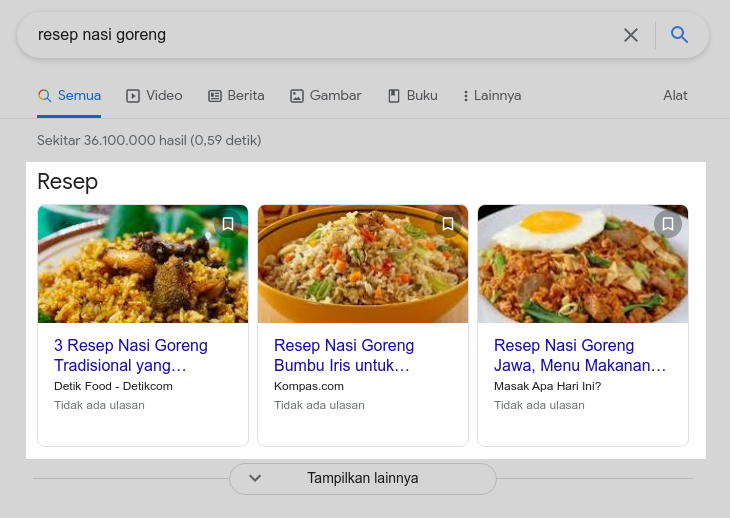Click the search box containing resep nasi goreng
The height and width of the screenshot is (518, 730).
click(320, 35)
